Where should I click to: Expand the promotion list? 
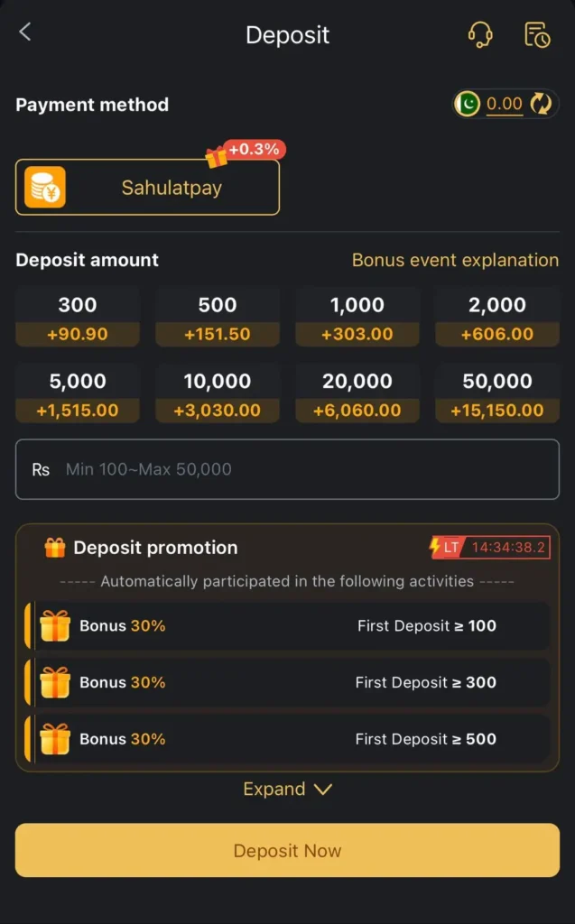tap(287, 790)
